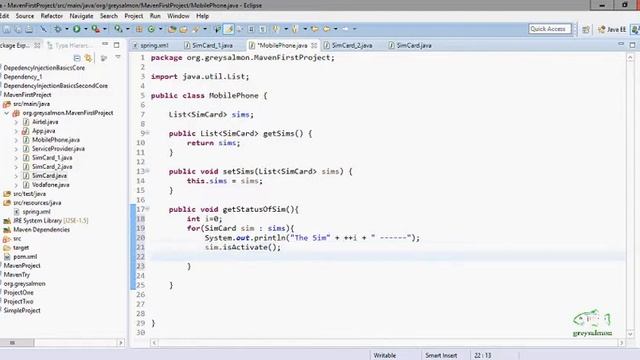Minimize the editor area

(x=621, y=44)
